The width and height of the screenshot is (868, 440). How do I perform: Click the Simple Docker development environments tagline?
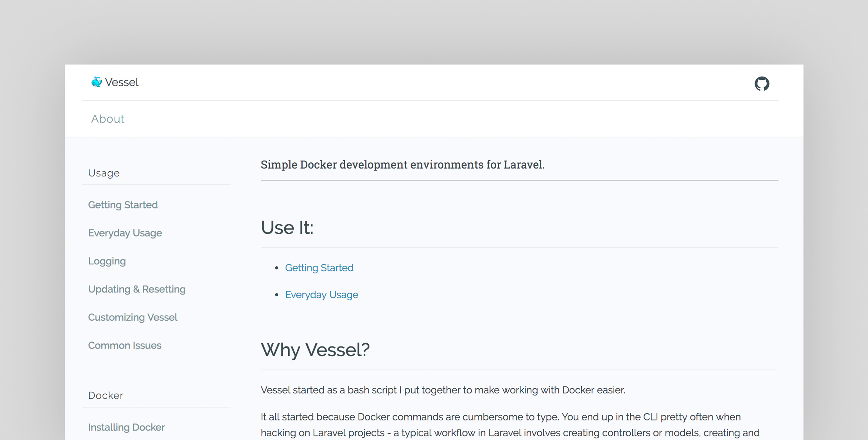click(x=403, y=165)
